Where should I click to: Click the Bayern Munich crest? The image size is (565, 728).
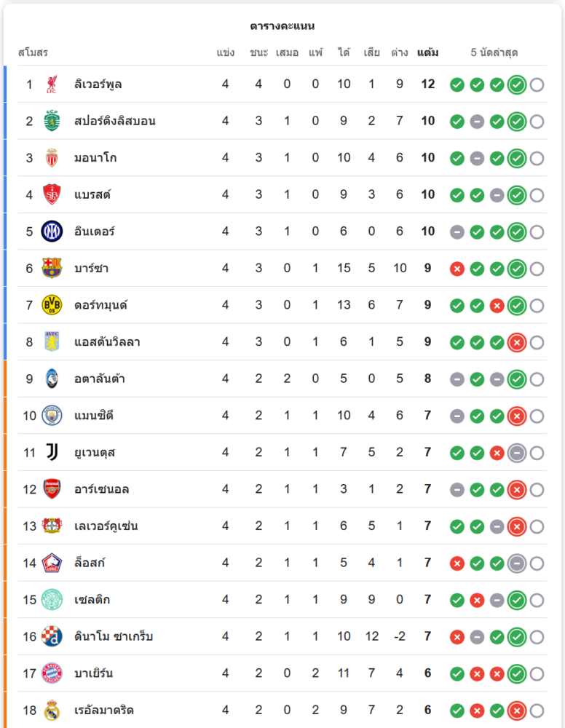click(52, 673)
